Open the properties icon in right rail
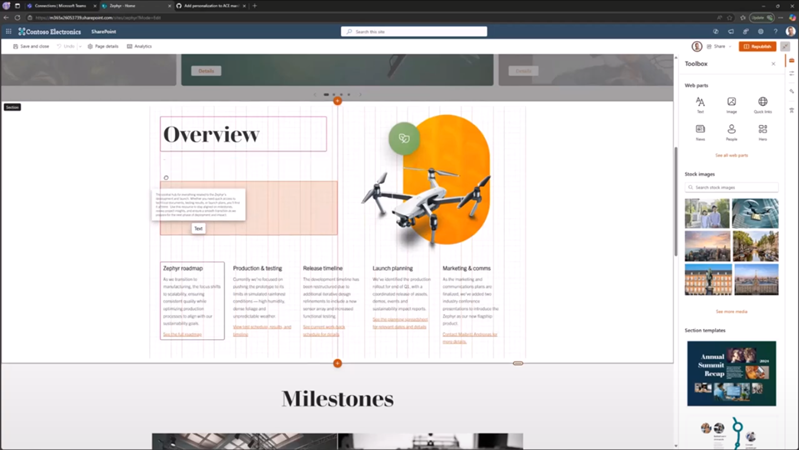Viewport: 799px width, 450px height. point(791,75)
